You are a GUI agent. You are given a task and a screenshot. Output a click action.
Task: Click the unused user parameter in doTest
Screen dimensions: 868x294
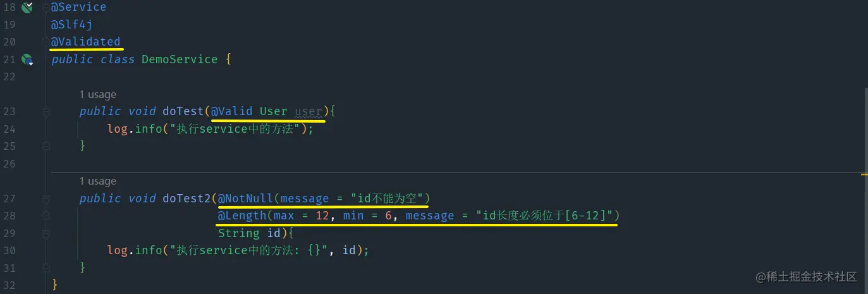tap(309, 111)
